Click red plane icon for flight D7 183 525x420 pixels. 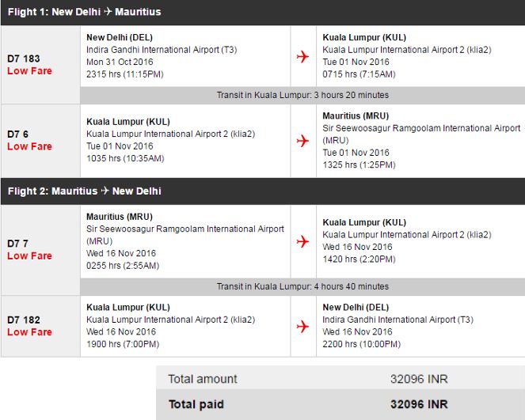tap(302, 56)
